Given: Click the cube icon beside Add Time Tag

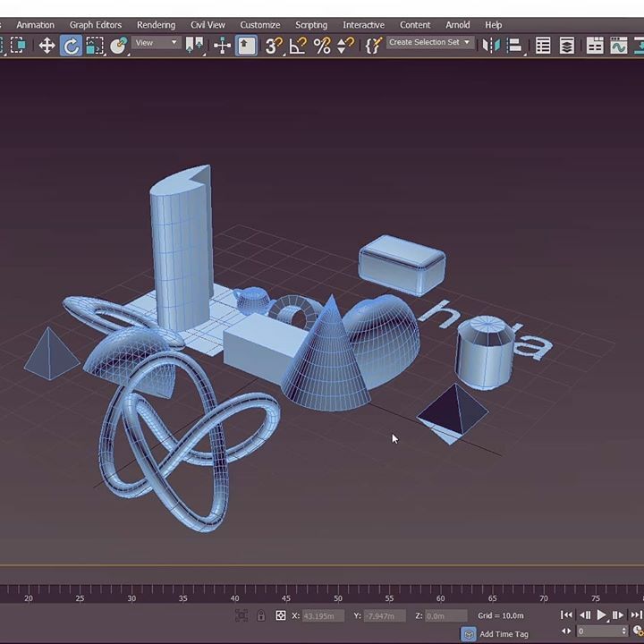Looking at the screenshot, I should 468,634.
